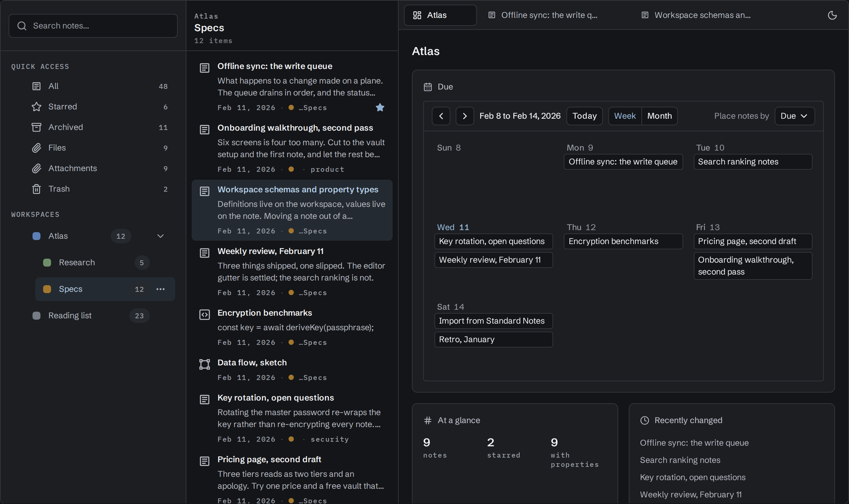
Task: Open Pricing page event on Fri 13
Action: click(752, 241)
